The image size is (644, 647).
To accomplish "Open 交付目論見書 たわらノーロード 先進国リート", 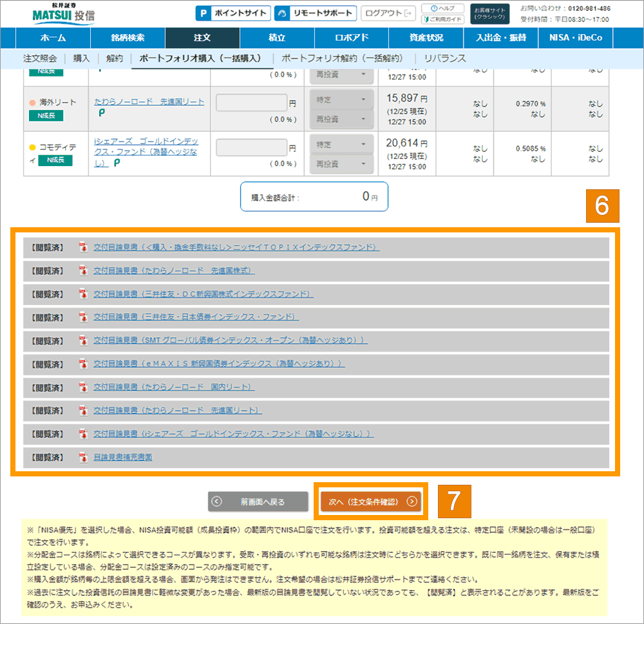I will point(178,411).
